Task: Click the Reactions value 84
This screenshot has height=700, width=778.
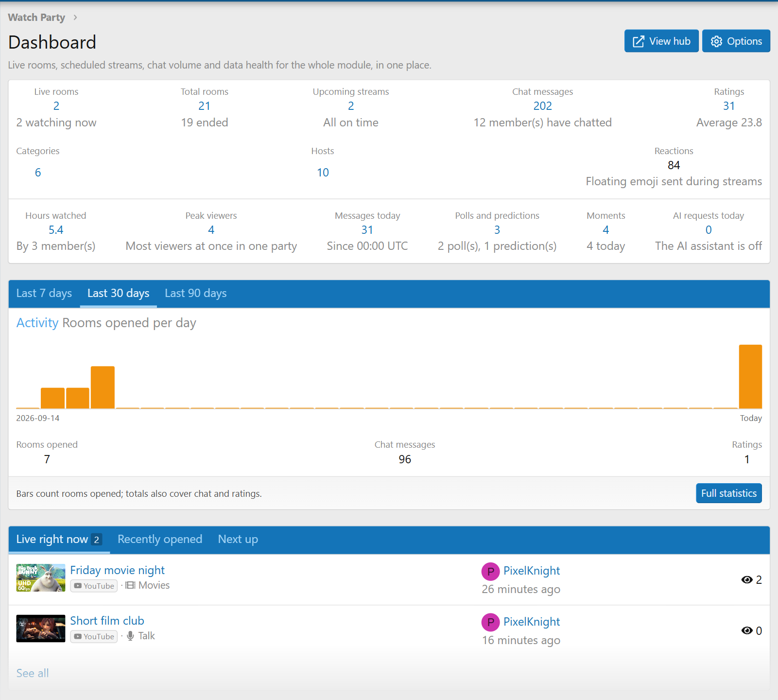Action: point(674,165)
